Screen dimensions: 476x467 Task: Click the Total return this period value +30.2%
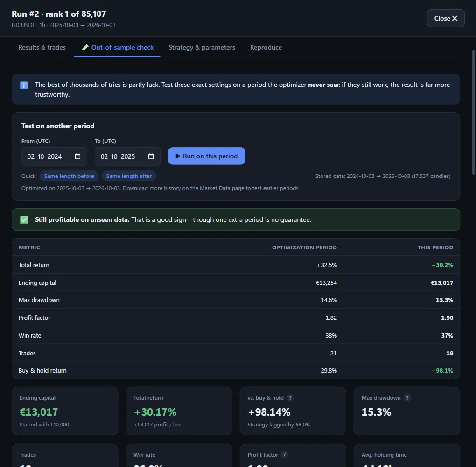coord(442,265)
